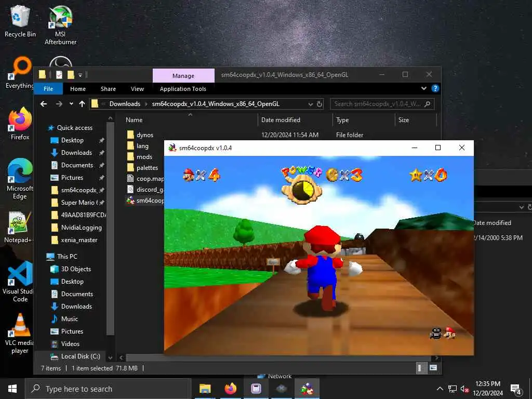Open the address bar history dropdown
This screenshot has height=399, width=532.
pos(310,104)
